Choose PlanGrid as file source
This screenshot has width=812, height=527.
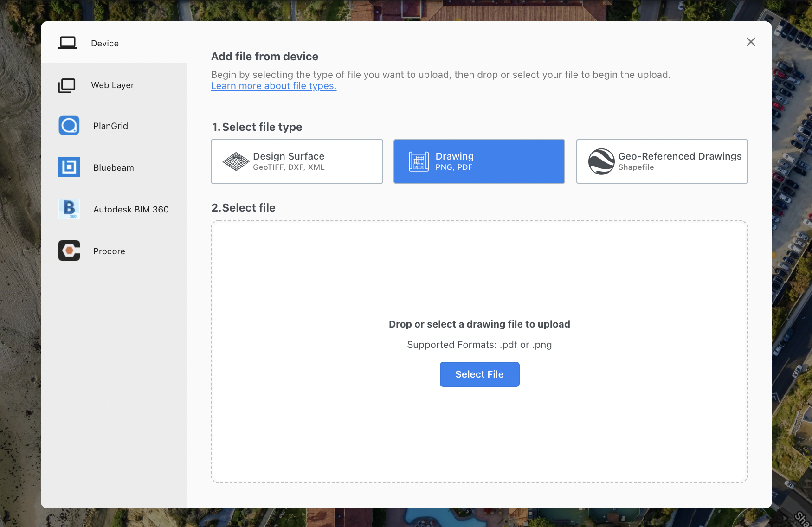pyautogui.click(x=114, y=126)
